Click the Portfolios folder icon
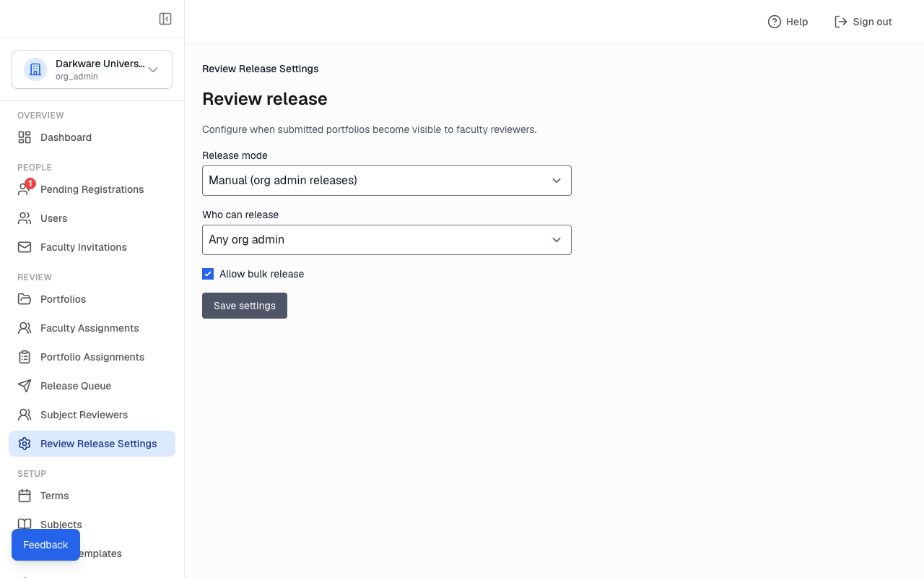924x578 pixels. click(25, 299)
